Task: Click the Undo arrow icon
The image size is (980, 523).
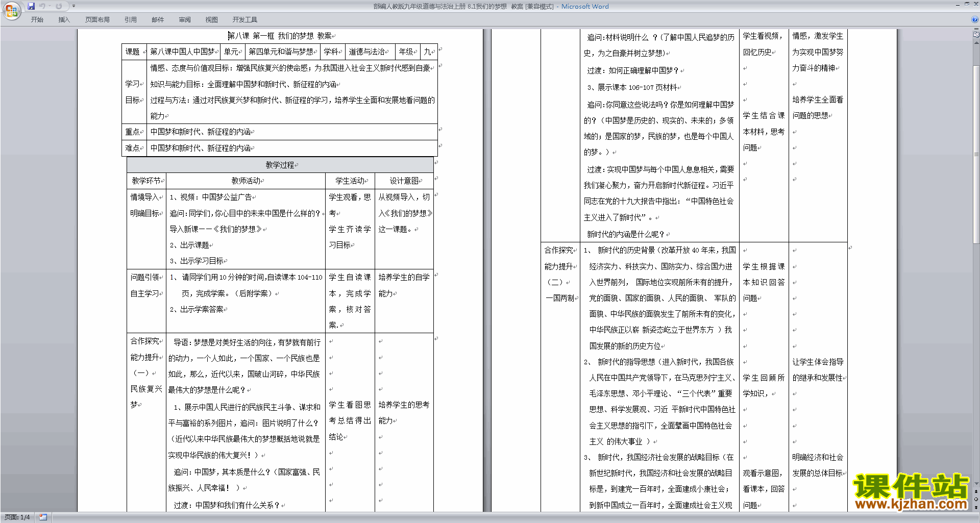Action: (42, 6)
